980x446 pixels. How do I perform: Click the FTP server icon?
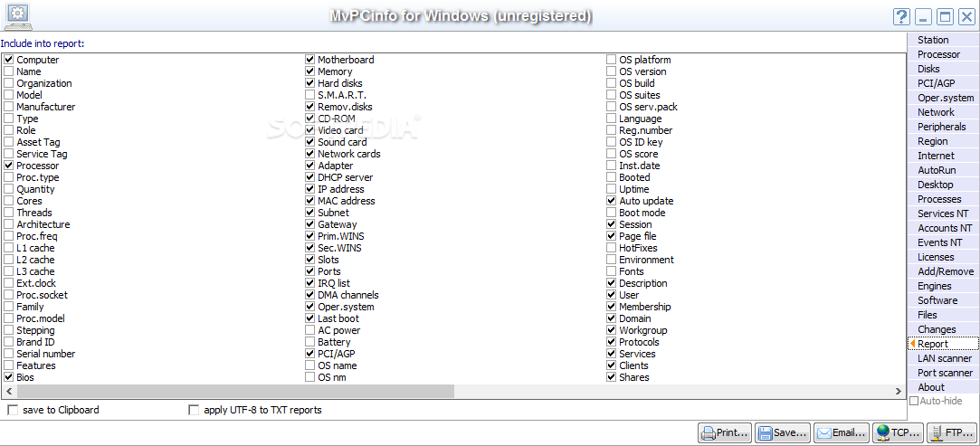(937, 432)
